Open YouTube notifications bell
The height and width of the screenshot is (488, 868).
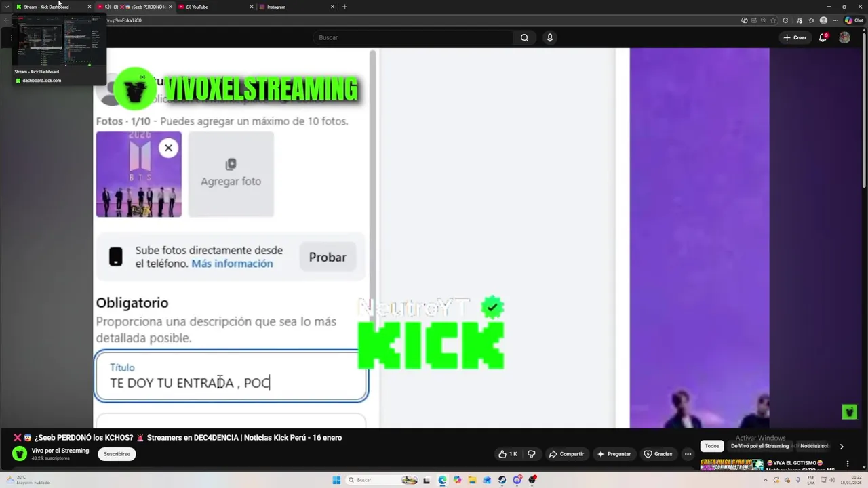pos(823,37)
